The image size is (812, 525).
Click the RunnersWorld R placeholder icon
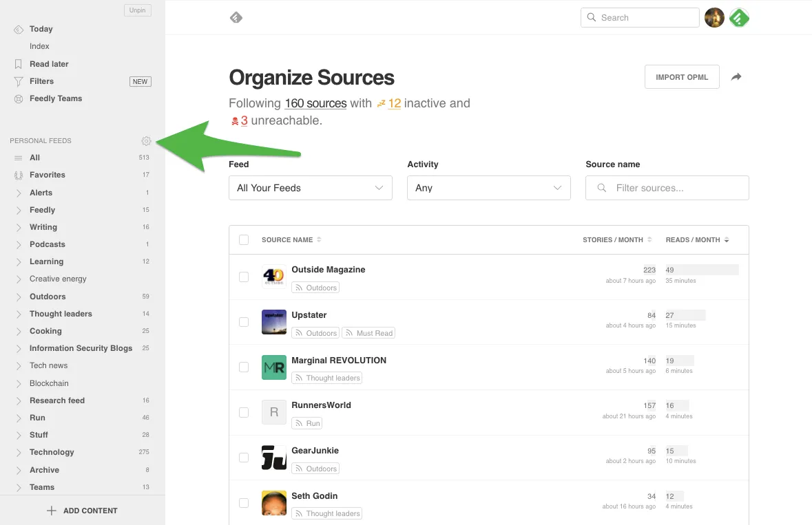(274, 412)
